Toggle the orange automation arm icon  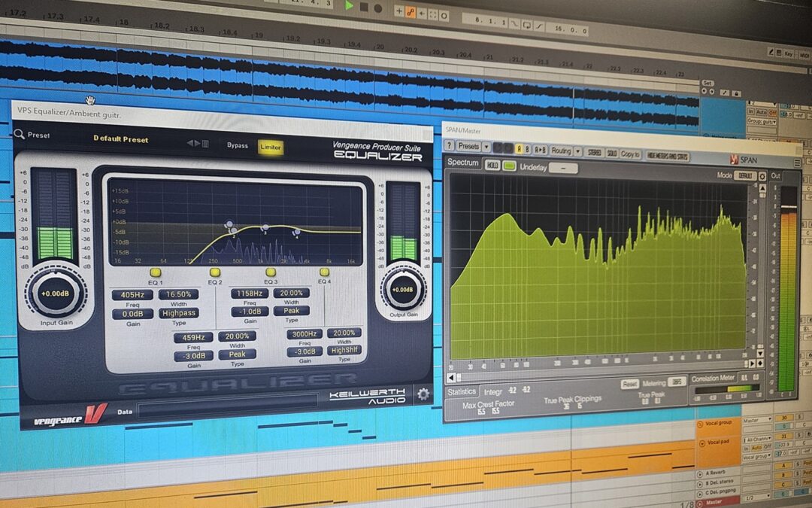pos(411,13)
